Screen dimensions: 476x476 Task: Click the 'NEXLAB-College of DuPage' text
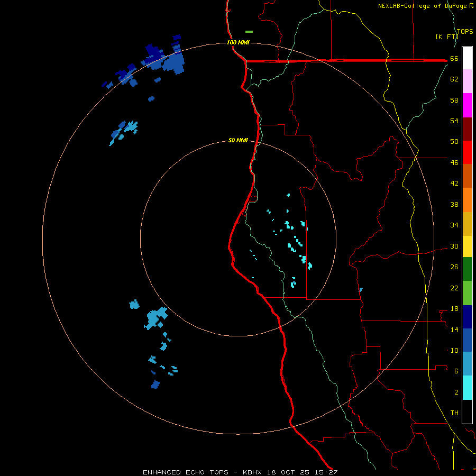click(x=422, y=6)
